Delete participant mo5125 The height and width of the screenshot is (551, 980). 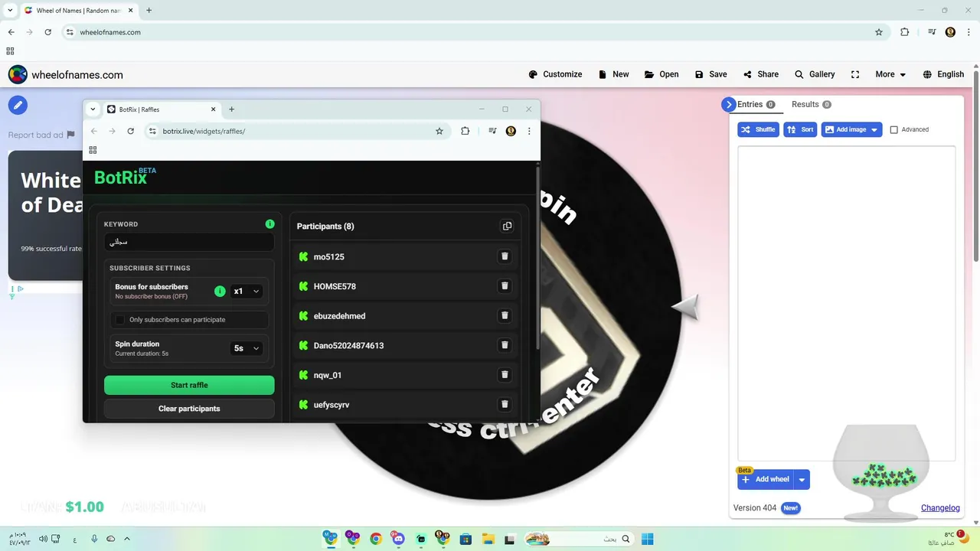pyautogui.click(x=505, y=256)
